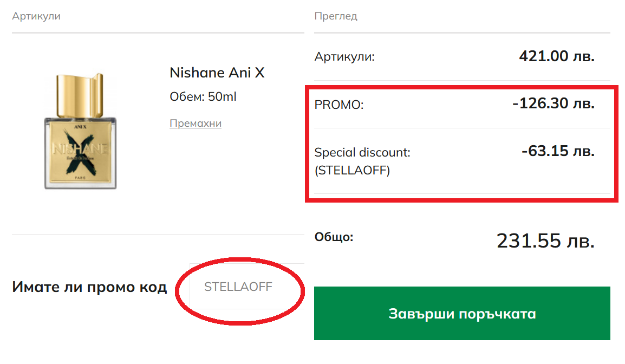
Task: Select the -63.15 лв. special discount amount
Action: click(x=558, y=151)
